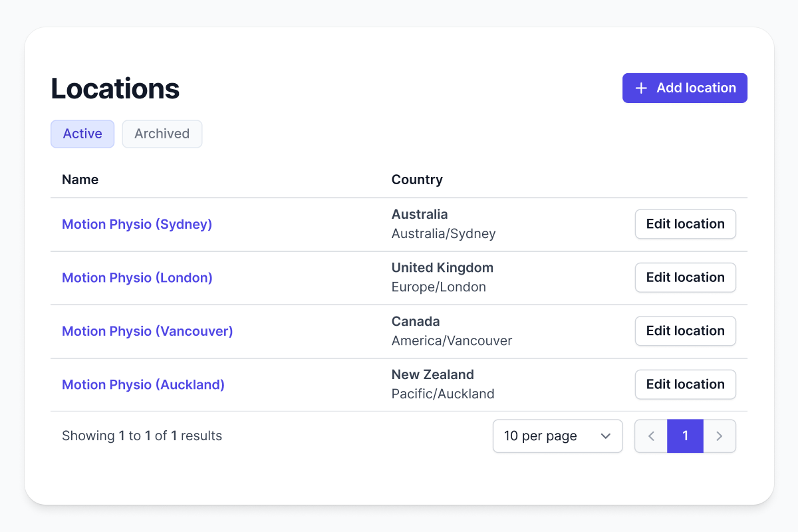Open Motion Physio (Sydney) link
This screenshot has height=532, width=798.
[137, 224]
